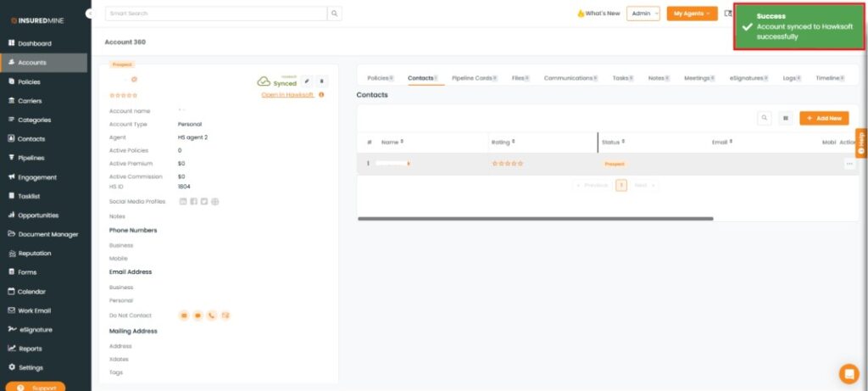
Task: Click the website globe profile icon
Action: tap(215, 202)
